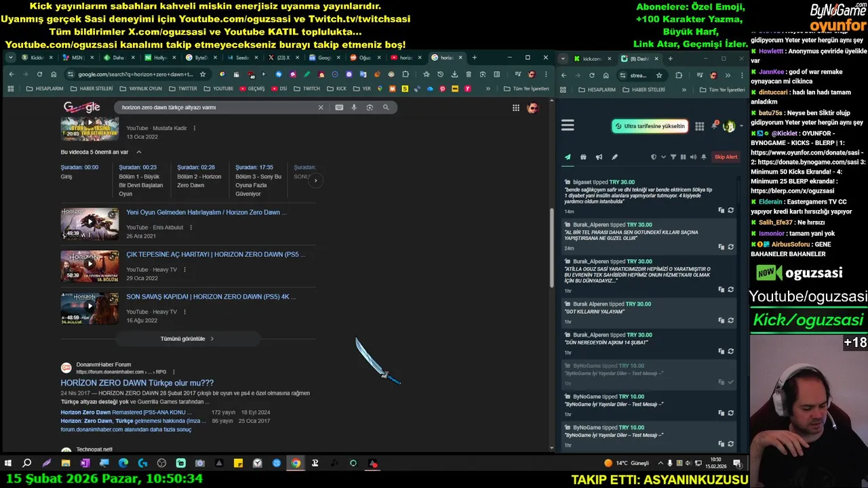
Task: Open the TWITCH bookmark folder
Action: (307, 89)
